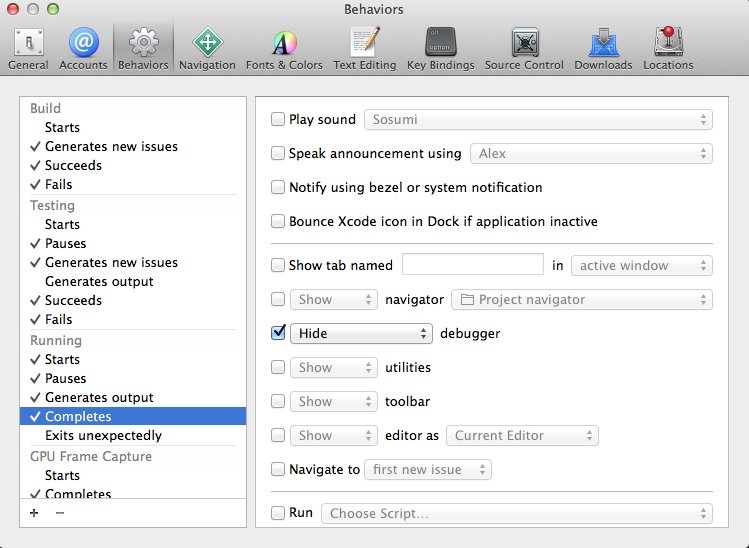Enable Speak announcement using checkbox
This screenshot has width=749, height=548.
[x=278, y=153]
